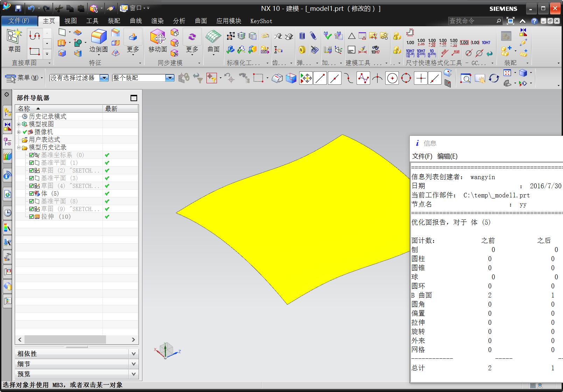Switch to the 装配 ribbon tab
563x392 pixels.
[114, 21]
